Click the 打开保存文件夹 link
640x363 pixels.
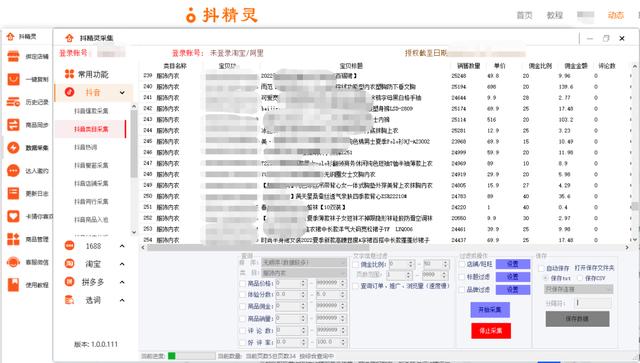pyautogui.click(x=594, y=268)
